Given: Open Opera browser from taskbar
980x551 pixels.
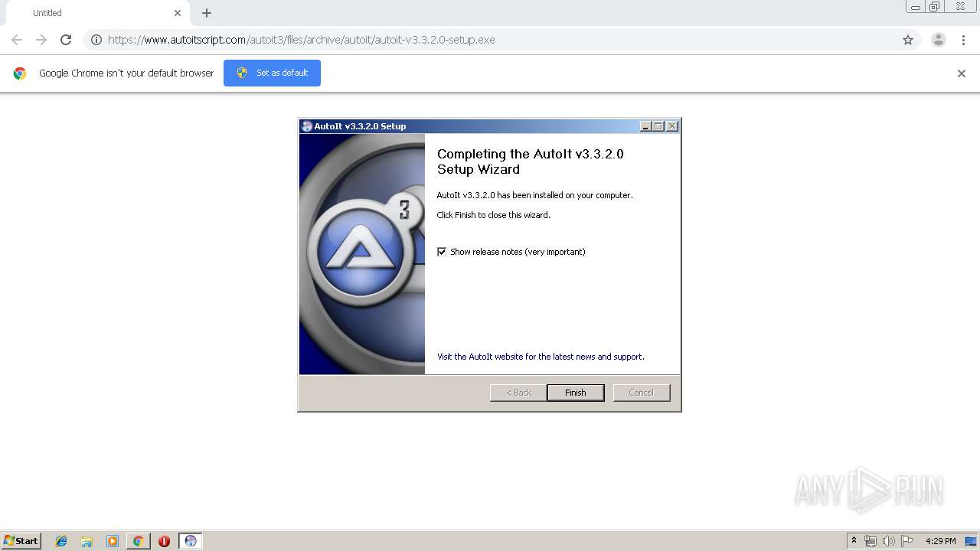Looking at the screenshot, I should tap(164, 541).
